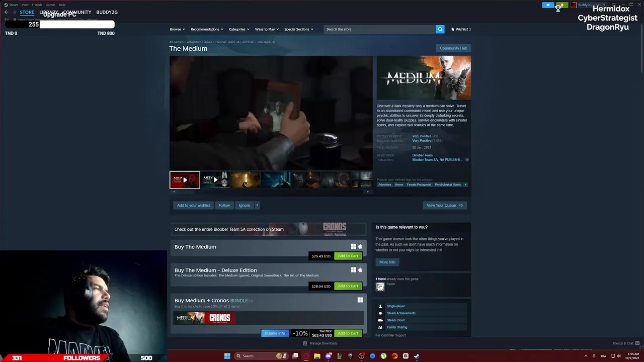Viewport: 644px width, 362px height.
Task: Click the Apple icon on Deluxe Edition row
Action: coord(360,270)
